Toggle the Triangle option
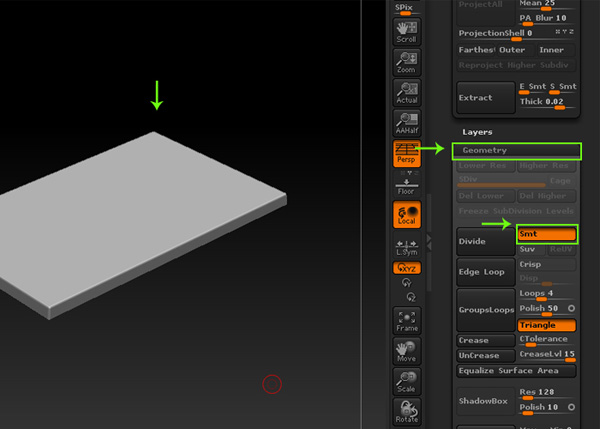The image size is (600, 429). (x=546, y=325)
